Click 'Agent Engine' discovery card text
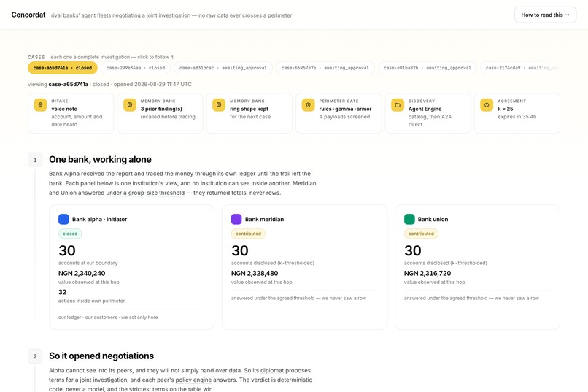Image resolution: width=588 pixels, height=392 pixels. [425, 109]
